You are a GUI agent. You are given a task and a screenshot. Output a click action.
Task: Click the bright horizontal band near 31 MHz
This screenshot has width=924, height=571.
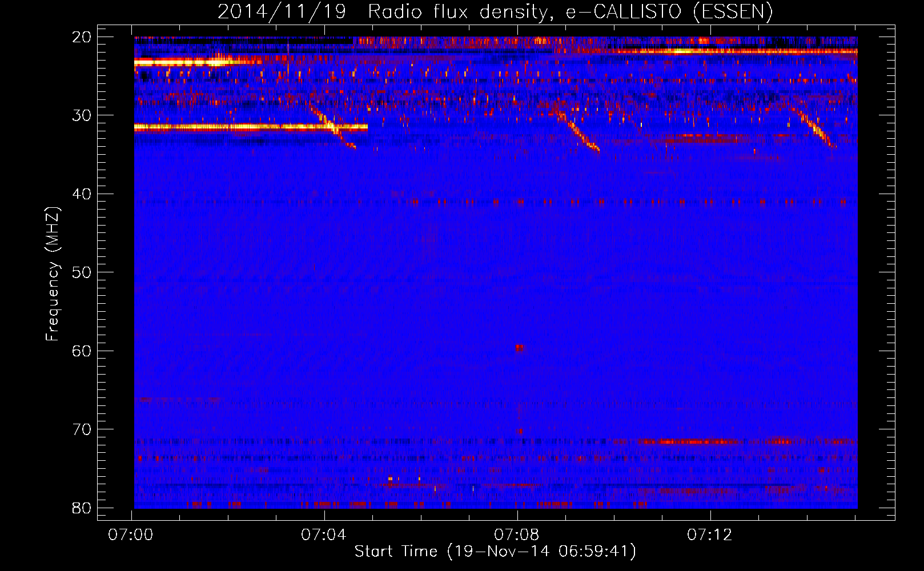[251, 127]
